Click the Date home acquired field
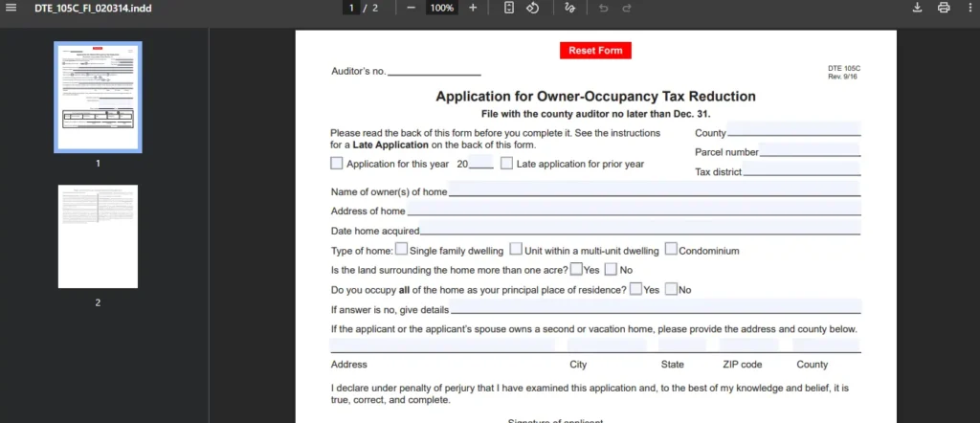Viewport: 980px width, 423px height. tap(640, 228)
